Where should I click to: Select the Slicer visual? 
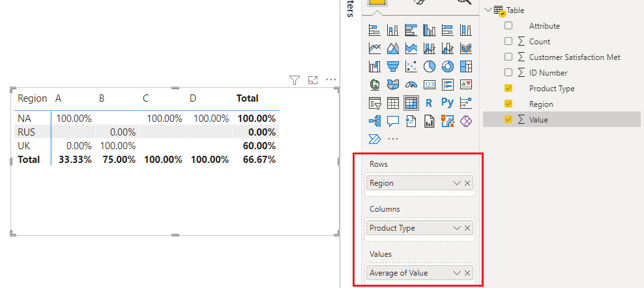[375, 103]
